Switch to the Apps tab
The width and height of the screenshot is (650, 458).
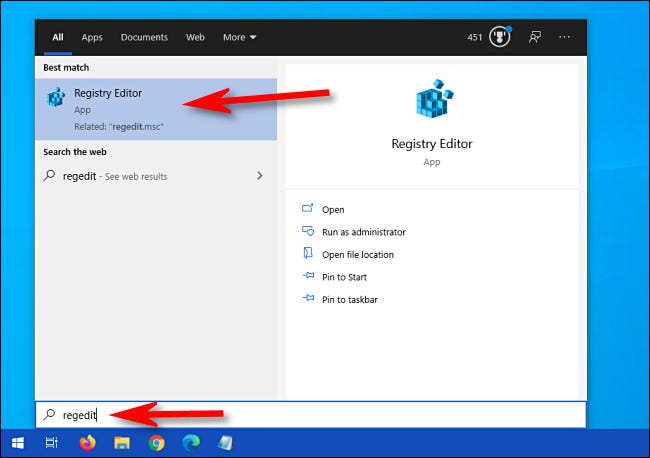(92, 37)
